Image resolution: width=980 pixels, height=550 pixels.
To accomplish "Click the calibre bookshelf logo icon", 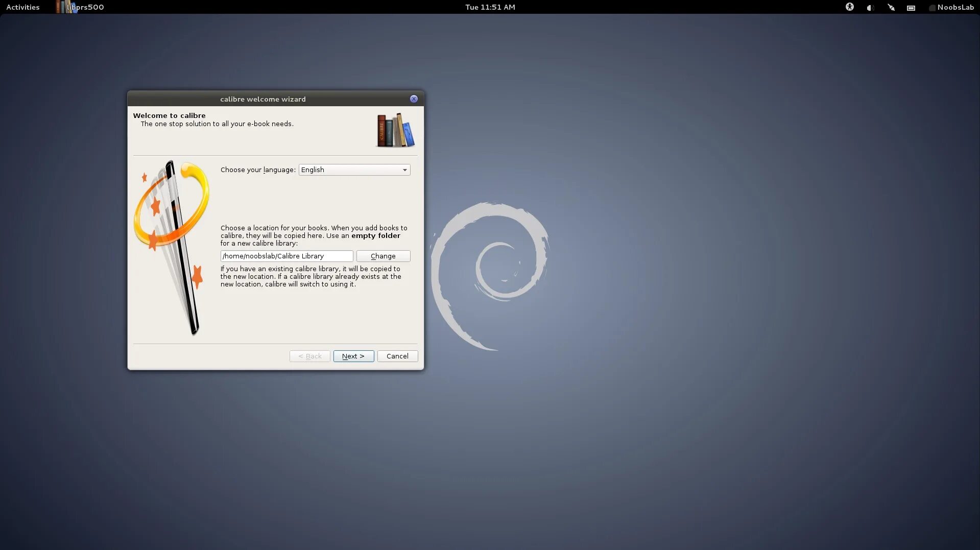I will pos(395,130).
